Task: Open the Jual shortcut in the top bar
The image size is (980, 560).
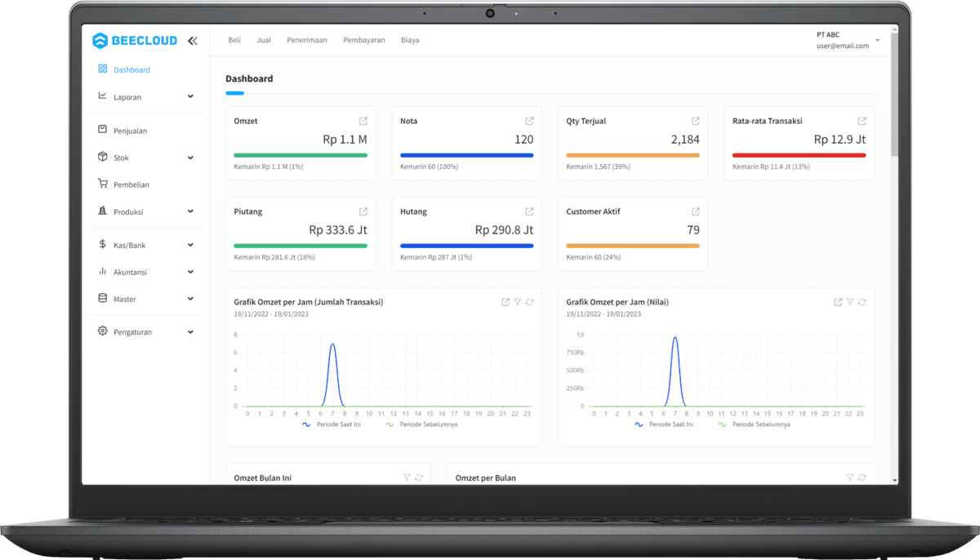Action: tap(264, 40)
